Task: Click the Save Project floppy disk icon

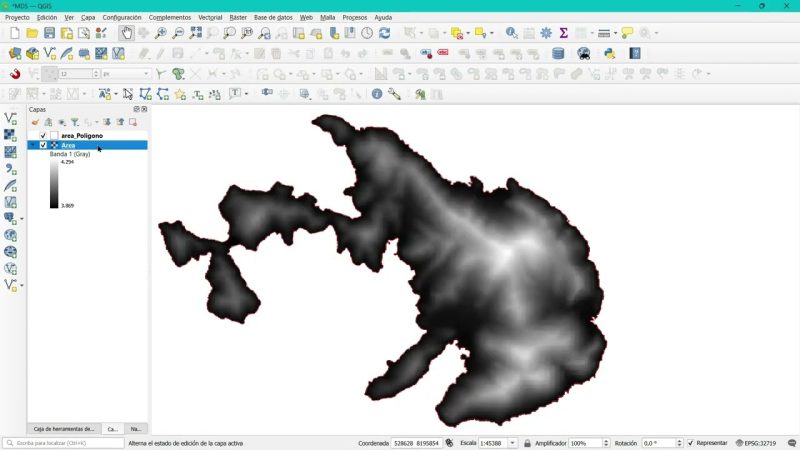Action: point(50,33)
